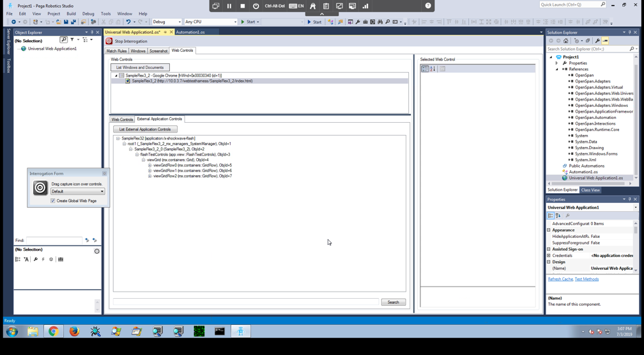Click the Ctrl-Alt-Del button in session bar
Screen dimensions: 644x355
tap(275, 6)
